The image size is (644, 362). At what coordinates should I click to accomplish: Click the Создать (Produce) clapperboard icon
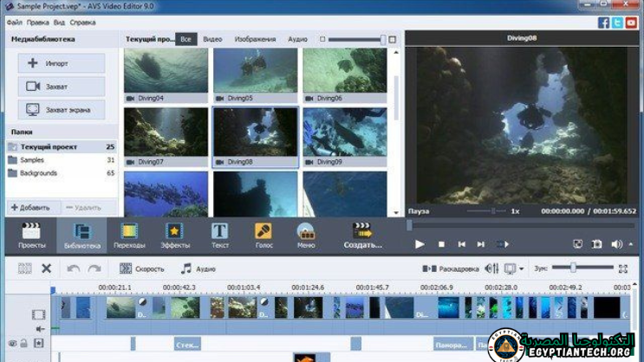coord(362,231)
